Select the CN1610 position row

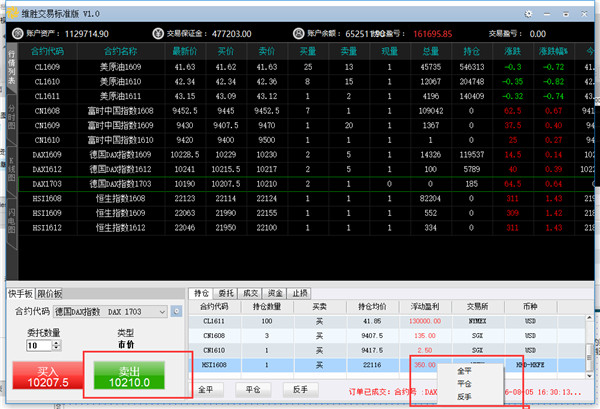tap(387, 350)
